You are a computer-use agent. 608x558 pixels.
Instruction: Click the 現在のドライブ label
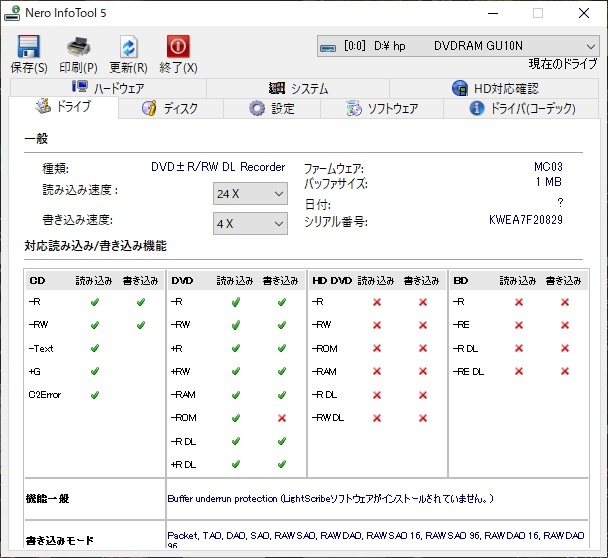[563, 64]
